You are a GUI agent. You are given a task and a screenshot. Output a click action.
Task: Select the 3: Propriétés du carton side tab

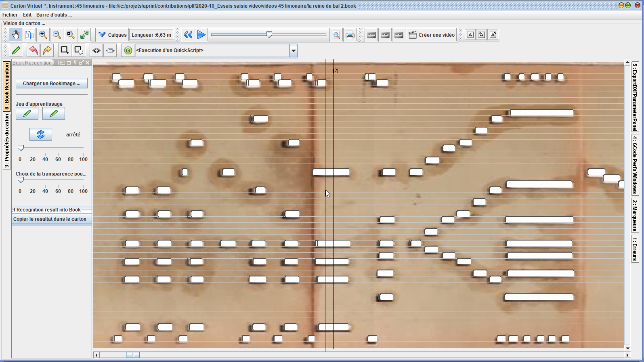(6, 141)
